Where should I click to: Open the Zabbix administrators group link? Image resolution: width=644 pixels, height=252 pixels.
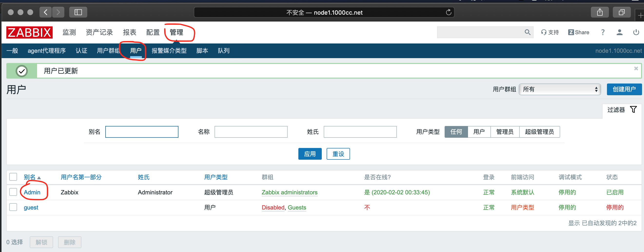click(289, 192)
